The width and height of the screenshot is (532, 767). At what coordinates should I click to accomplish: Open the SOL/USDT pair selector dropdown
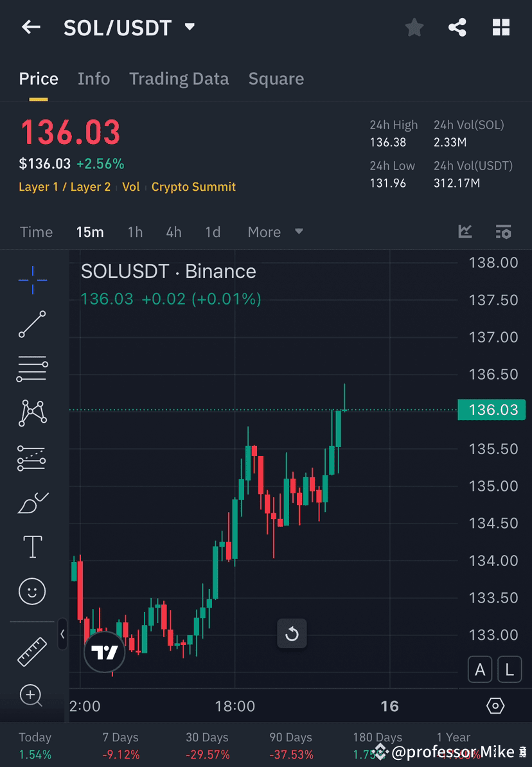click(x=190, y=27)
